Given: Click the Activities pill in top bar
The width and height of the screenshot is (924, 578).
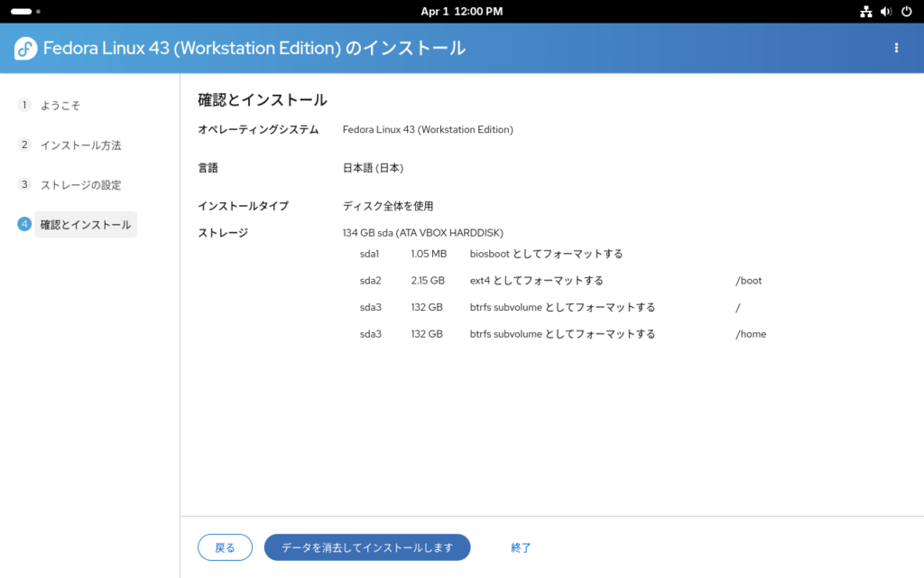Looking at the screenshot, I should pos(23,12).
